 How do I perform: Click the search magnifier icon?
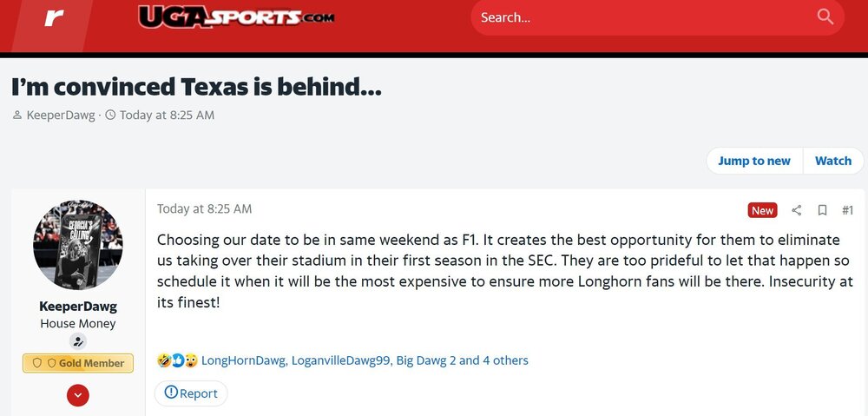(x=825, y=17)
